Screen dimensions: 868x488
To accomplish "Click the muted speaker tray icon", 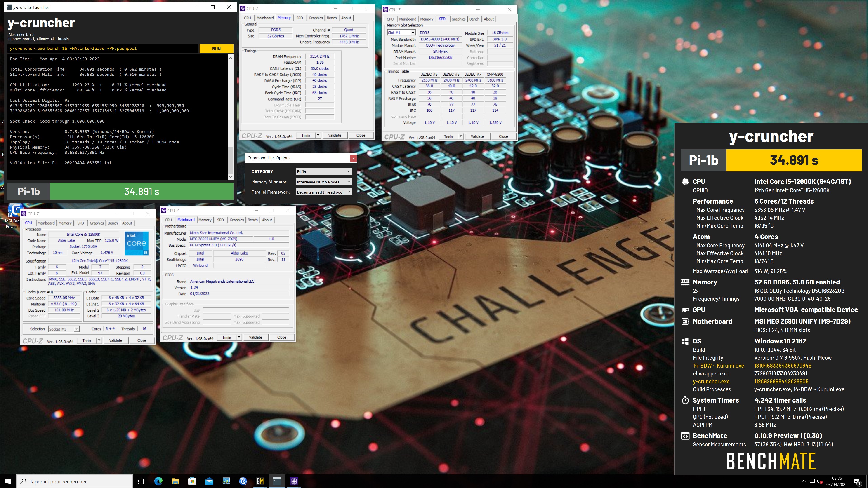I will point(820,481).
